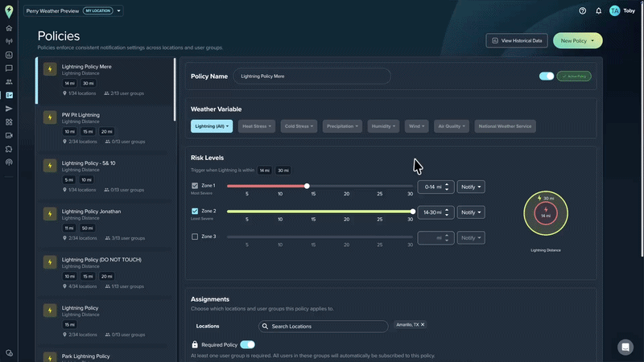The width and height of the screenshot is (644, 362).
Task: Click lightning icon of Lightning Policy Jonathan
Action: pos(50,214)
